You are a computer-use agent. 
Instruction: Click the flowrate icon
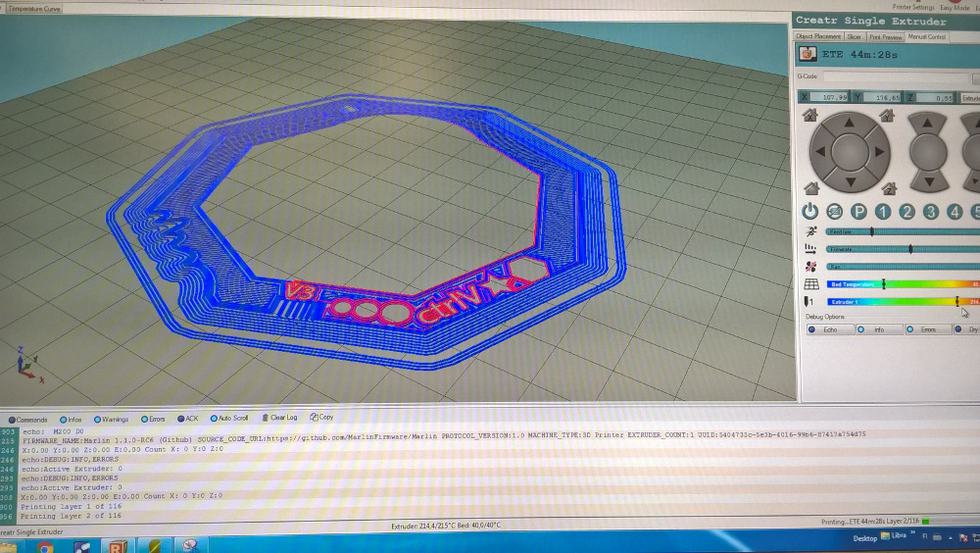810,249
